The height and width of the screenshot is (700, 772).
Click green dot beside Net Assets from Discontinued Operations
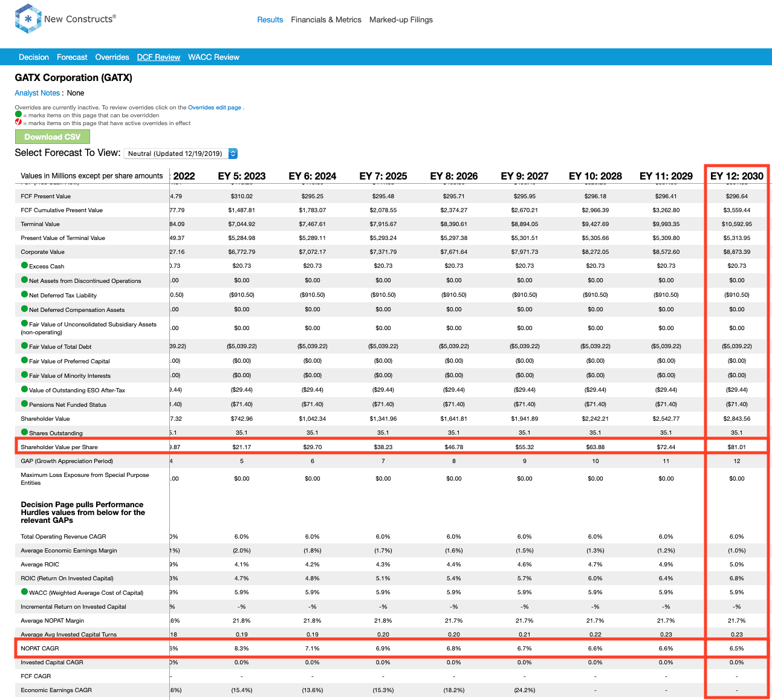click(x=25, y=280)
